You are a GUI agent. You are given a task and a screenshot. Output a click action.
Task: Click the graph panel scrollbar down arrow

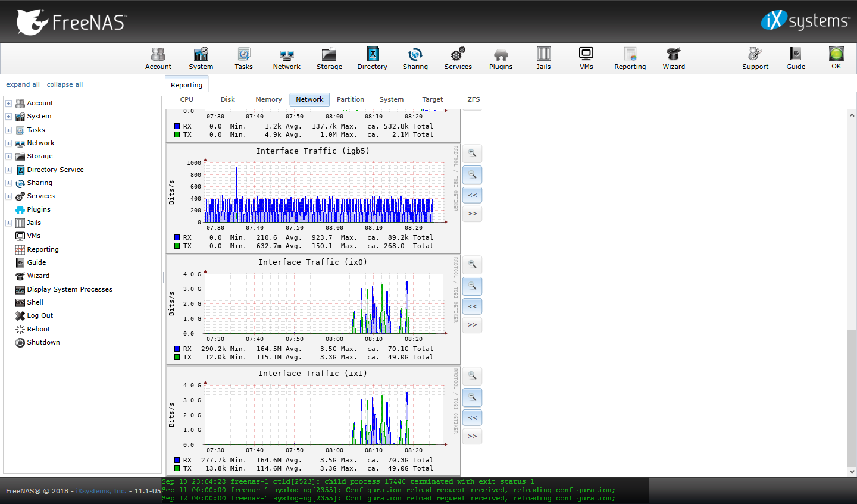852,471
